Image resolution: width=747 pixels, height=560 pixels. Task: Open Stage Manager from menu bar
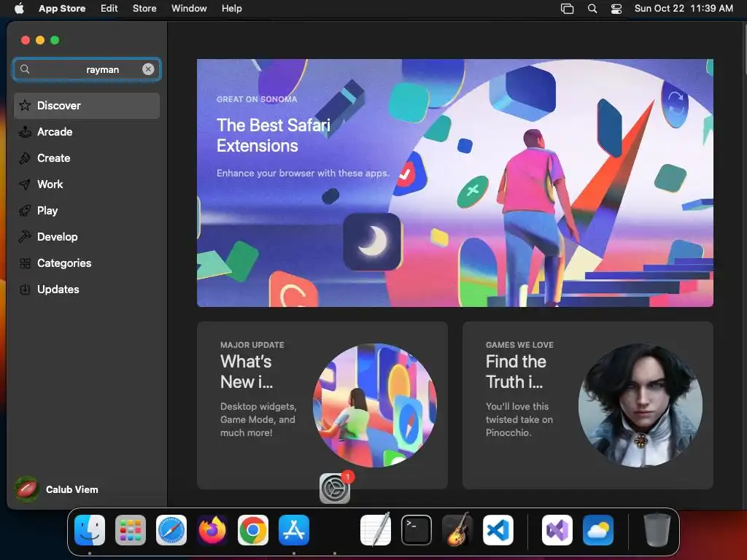(x=567, y=9)
